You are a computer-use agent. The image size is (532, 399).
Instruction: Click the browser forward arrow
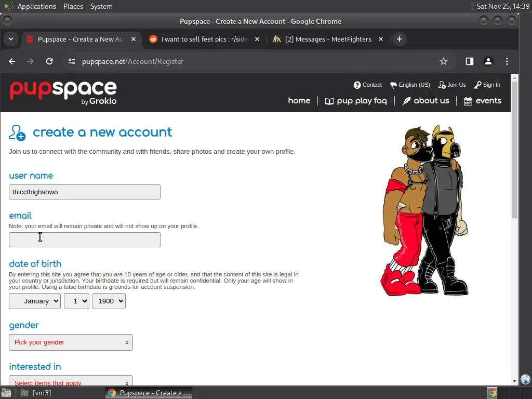31,61
